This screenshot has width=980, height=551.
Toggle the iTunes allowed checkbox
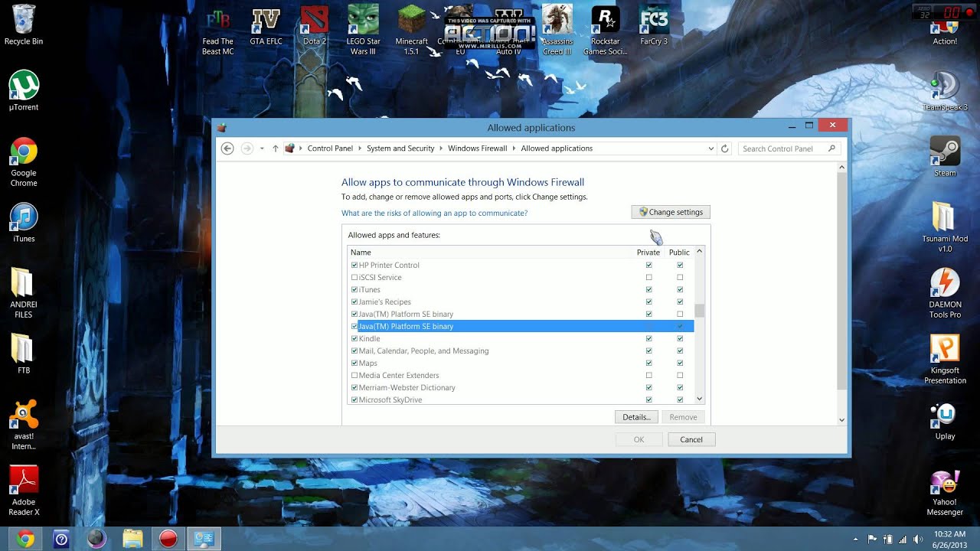(x=354, y=289)
